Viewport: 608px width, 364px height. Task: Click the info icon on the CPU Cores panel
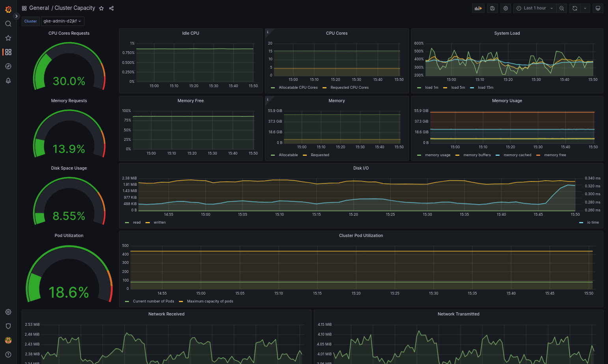tap(268, 31)
